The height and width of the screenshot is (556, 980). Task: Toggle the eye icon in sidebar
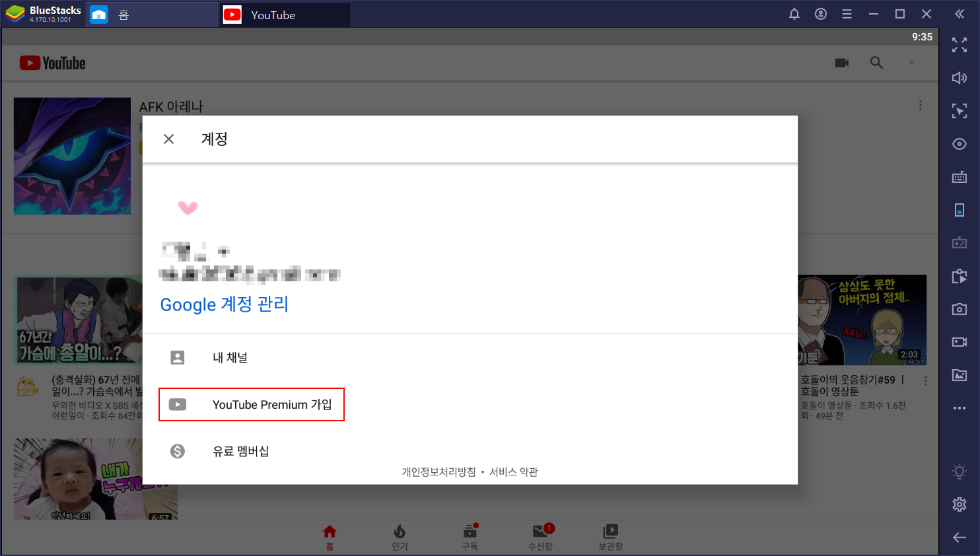tap(960, 144)
